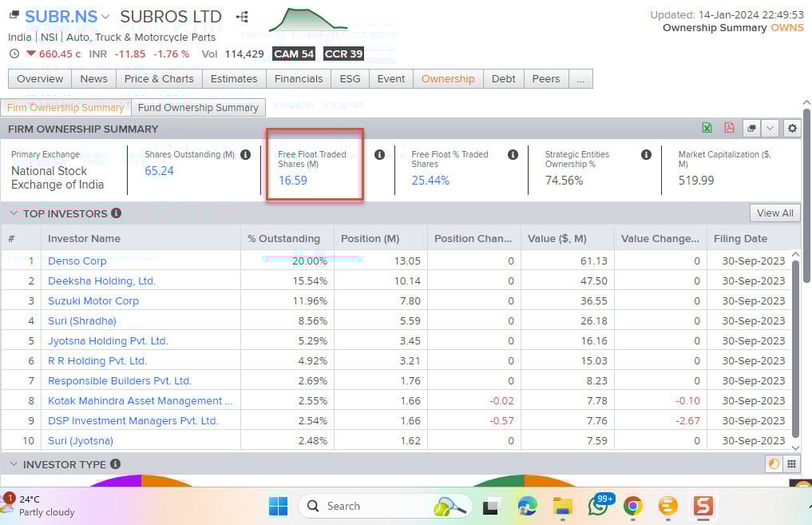Open the Windows Start menu
This screenshot has height=525, width=812.
(278, 506)
